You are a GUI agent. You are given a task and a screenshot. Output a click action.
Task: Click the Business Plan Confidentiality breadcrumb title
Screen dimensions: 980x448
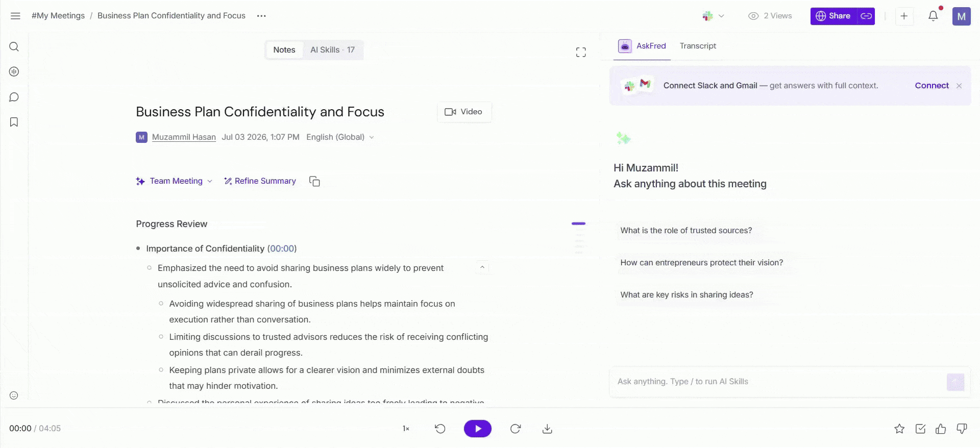pyautogui.click(x=171, y=16)
